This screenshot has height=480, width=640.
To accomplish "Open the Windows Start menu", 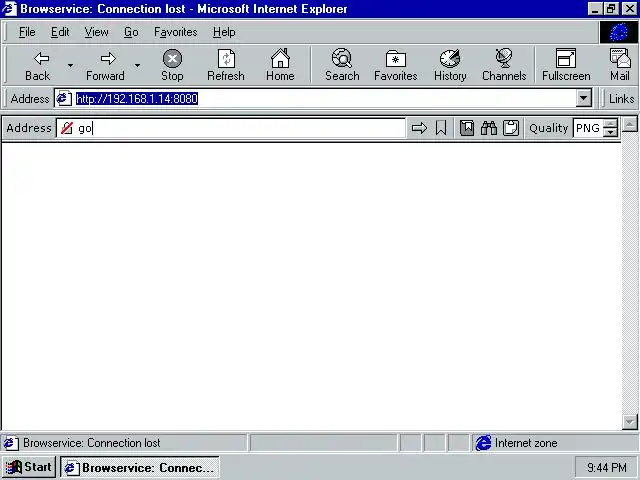I will tap(29, 467).
